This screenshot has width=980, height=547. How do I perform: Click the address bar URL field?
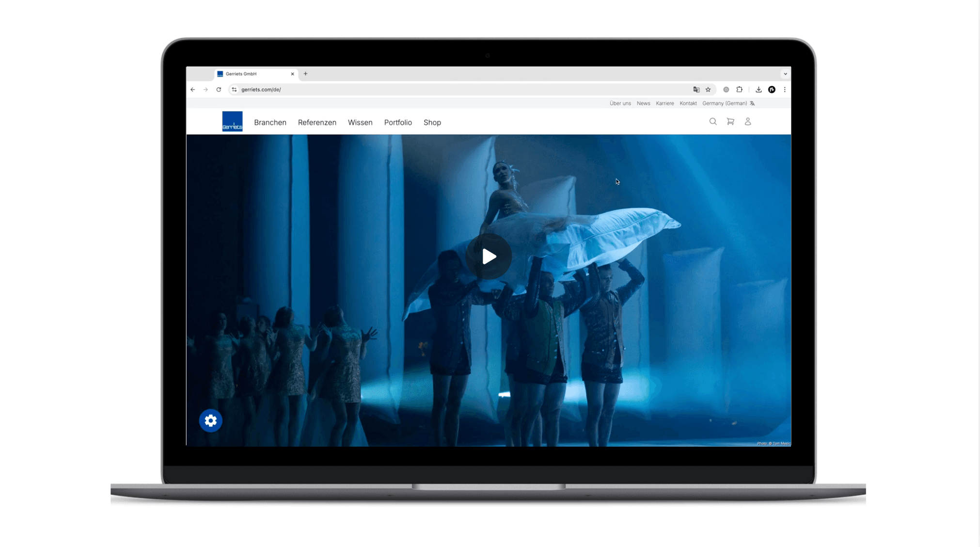tap(436, 90)
